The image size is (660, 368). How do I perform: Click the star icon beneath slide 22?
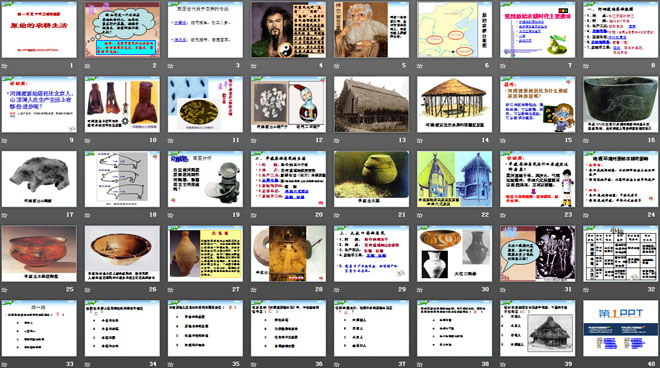pyautogui.click(x=420, y=215)
